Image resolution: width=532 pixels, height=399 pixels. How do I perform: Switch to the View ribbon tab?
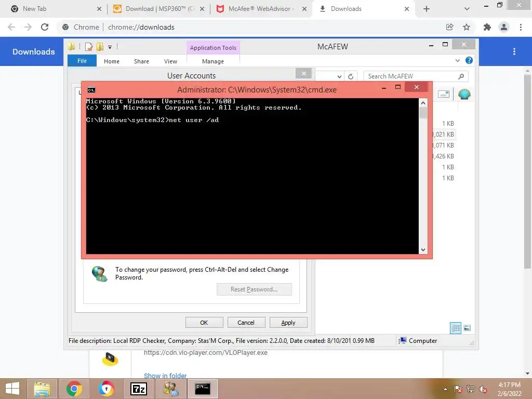click(170, 61)
